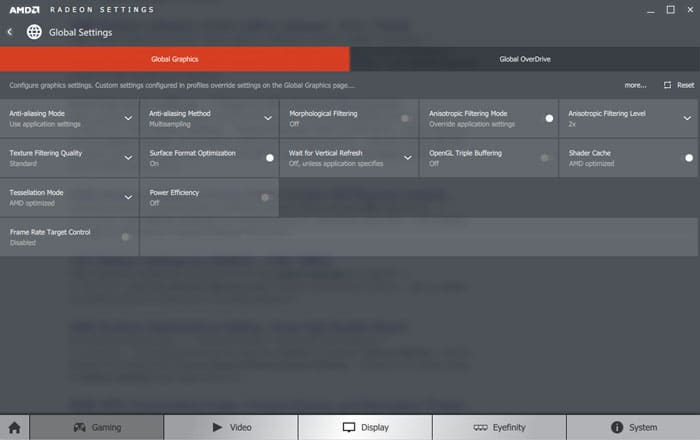Click the 'Configure graphics settings' description text

182,85
